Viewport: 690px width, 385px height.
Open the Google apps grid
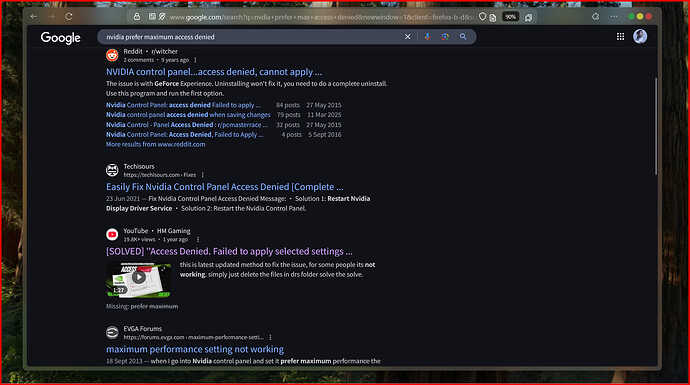pos(620,37)
